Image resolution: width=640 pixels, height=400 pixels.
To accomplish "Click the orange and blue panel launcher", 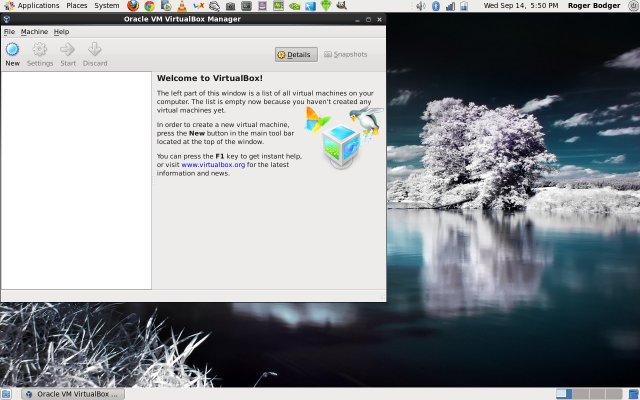I will coord(198,6).
